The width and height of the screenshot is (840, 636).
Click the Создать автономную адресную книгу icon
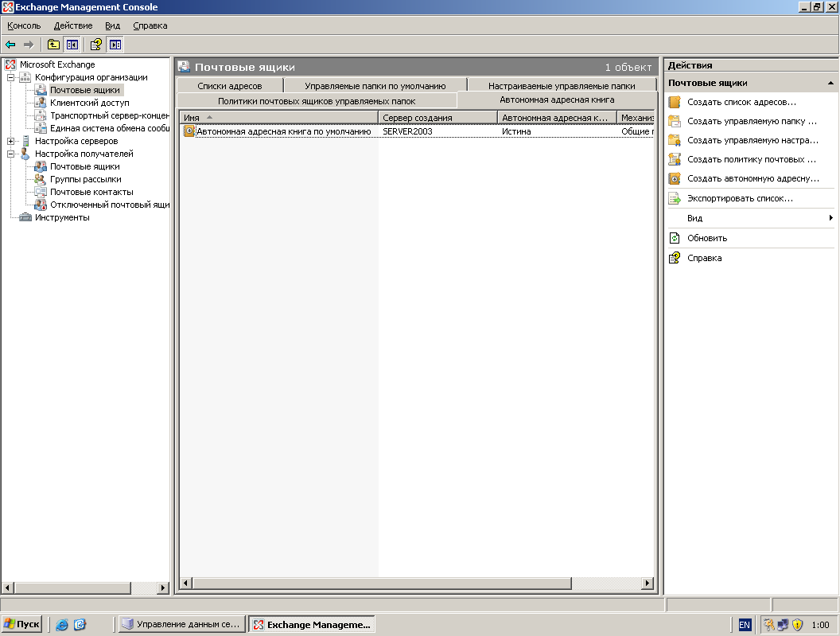click(675, 178)
